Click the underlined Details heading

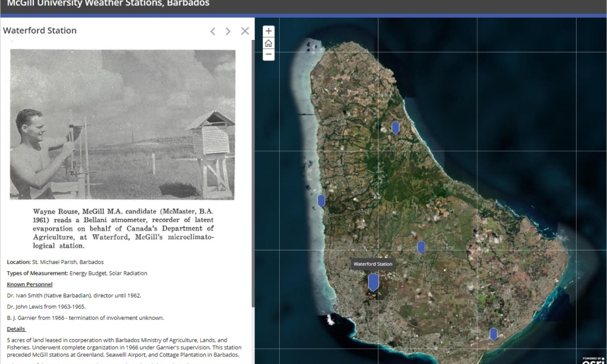click(16, 329)
